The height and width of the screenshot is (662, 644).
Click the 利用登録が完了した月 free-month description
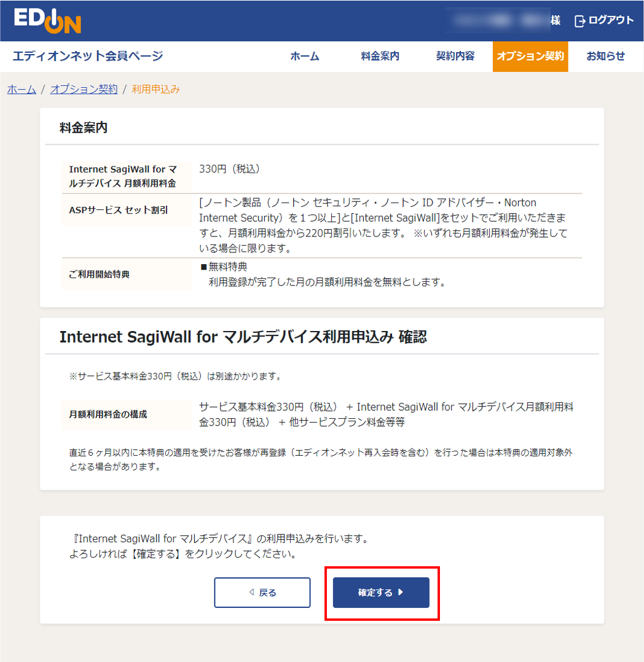point(328,282)
